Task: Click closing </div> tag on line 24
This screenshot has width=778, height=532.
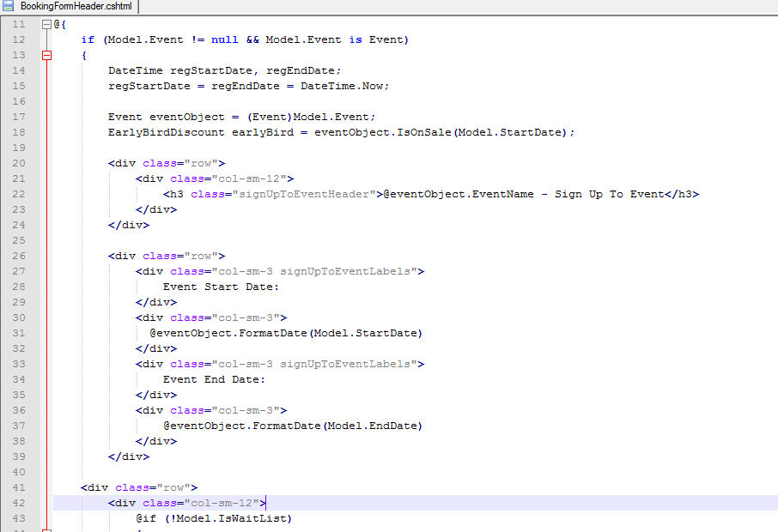Action: pos(129,225)
